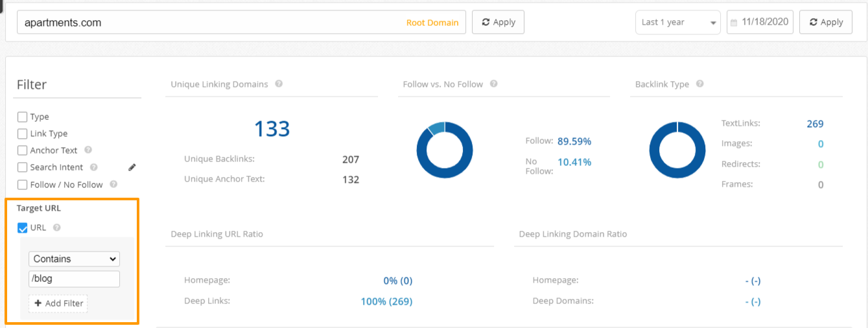Screen dimensions: 868x328
Task: Check the Follow / No Follow filter box
Action: [22, 185]
